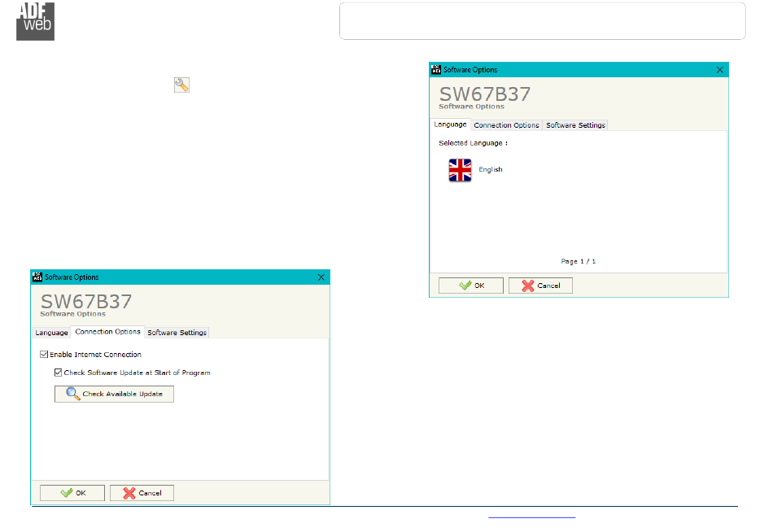Open Language tab in the lower dialog

[51, 333]
